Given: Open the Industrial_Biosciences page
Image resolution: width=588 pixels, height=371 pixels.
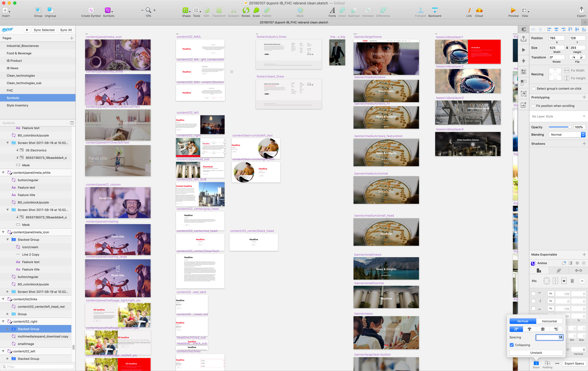Looking at the screenshot, I should (38, 46).
